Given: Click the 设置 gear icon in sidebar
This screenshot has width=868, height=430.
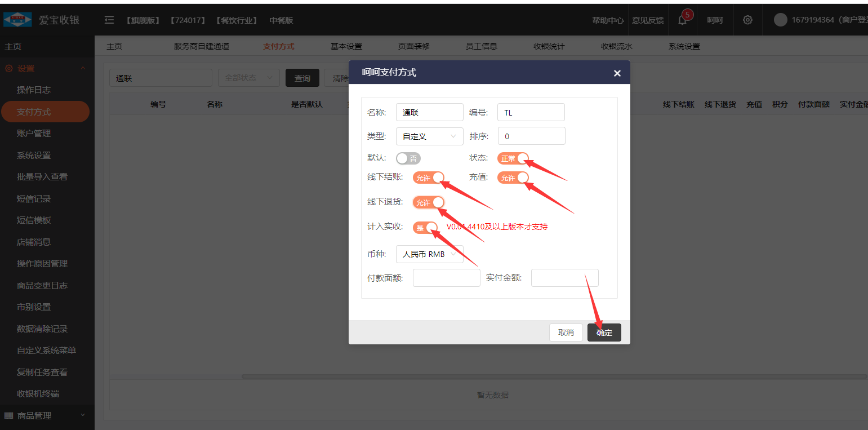Looking at the screenshot, I should click(x=8, y=69).
